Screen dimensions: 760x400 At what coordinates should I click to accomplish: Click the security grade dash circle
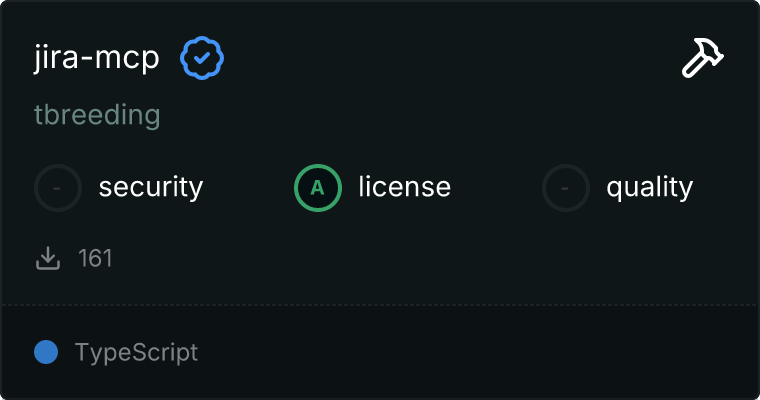[58, 187]
